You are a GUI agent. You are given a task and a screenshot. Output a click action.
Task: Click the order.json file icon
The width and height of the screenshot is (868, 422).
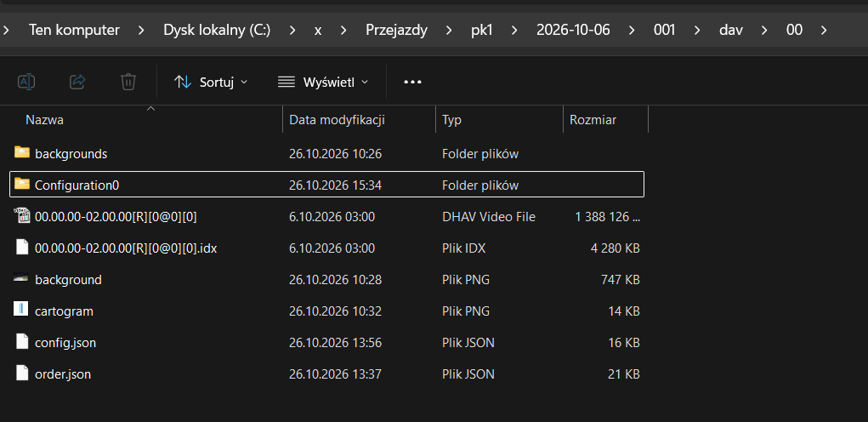[x=21, y=374]
